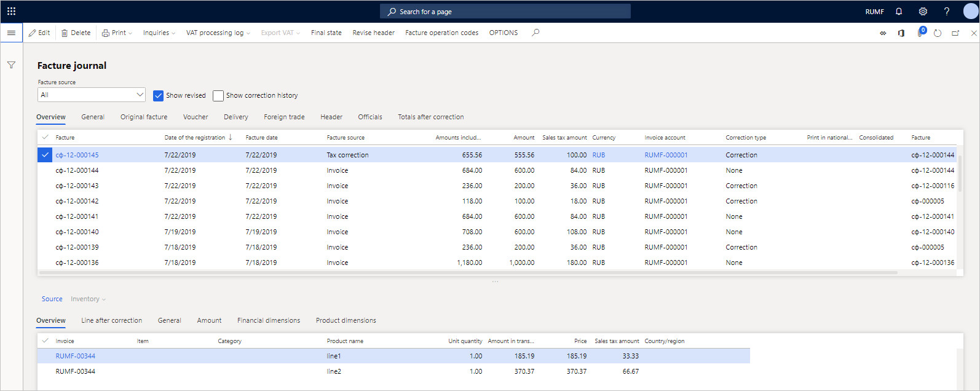Toggle the select-all checkmark in Facture grid header
This screenshot has width=980, height=391.
point(45,137)
